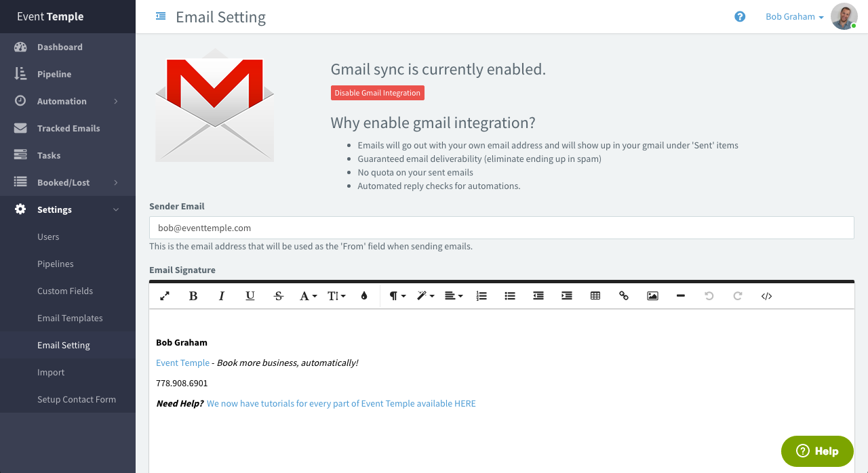
Task: Redo the last edit
Action: [x=738, y=296]
